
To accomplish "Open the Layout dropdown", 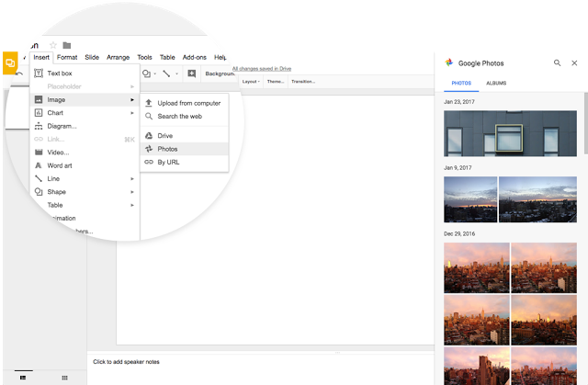I will 251,82.
